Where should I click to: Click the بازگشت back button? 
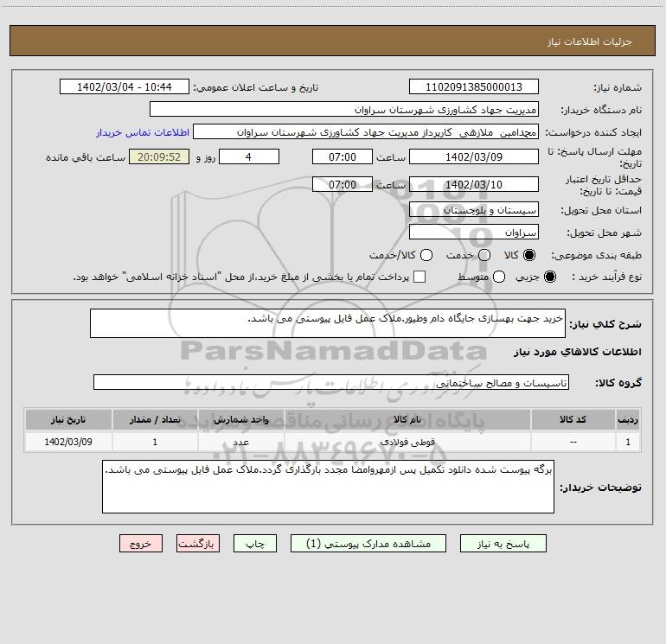[198, 544]
